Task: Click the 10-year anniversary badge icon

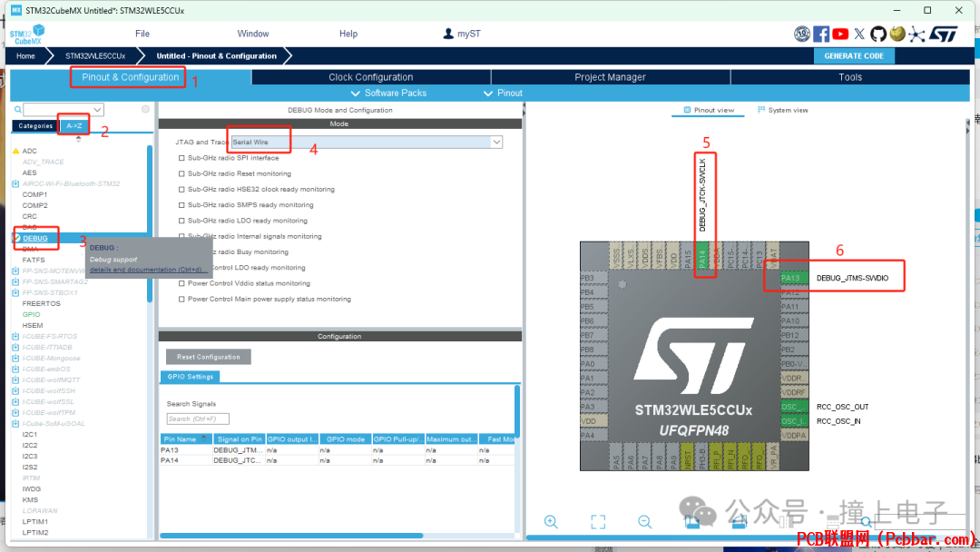Action: pos(802,34)
